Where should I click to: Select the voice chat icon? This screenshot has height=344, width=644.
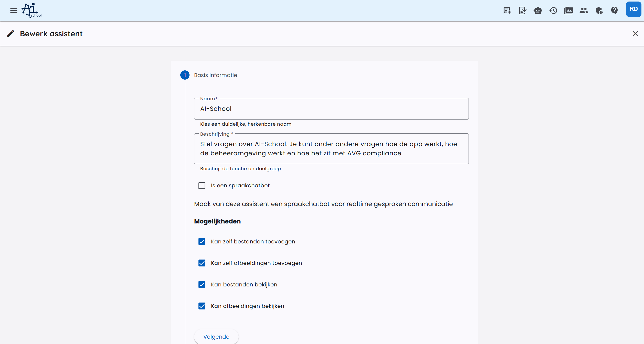click(x=523, y=10)
